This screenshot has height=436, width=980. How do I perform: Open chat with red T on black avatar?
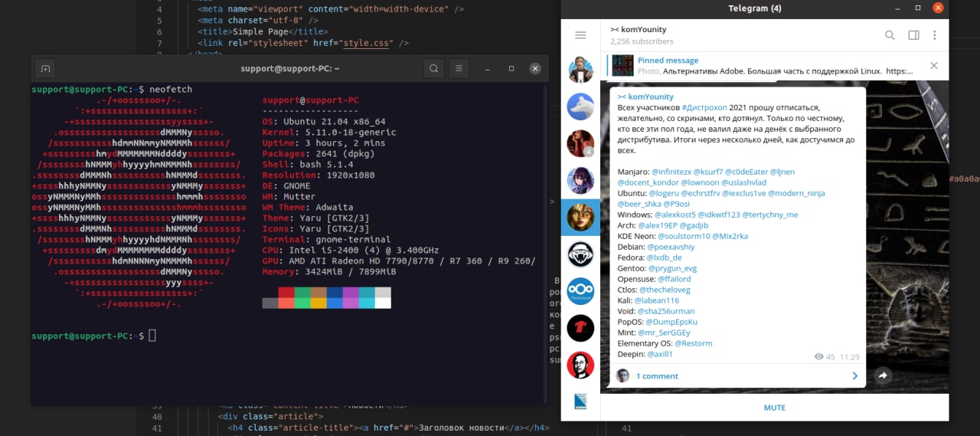point(580,327)
